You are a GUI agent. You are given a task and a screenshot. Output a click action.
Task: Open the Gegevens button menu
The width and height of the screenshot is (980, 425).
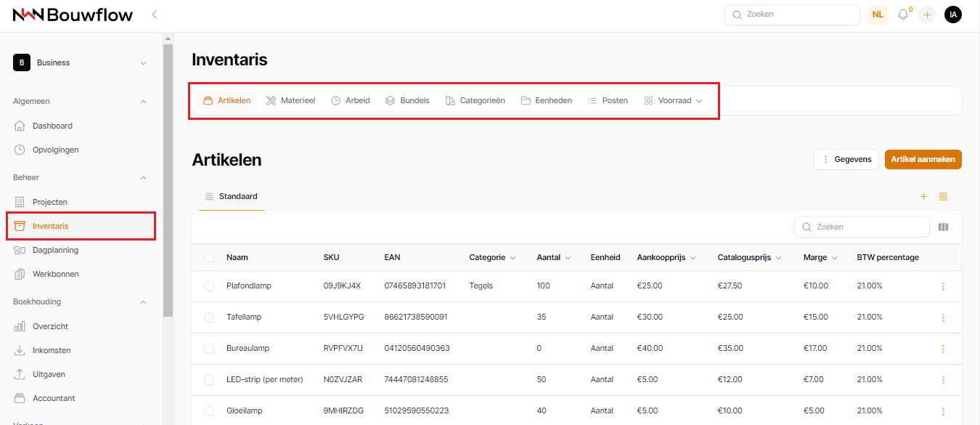(846, 159)
